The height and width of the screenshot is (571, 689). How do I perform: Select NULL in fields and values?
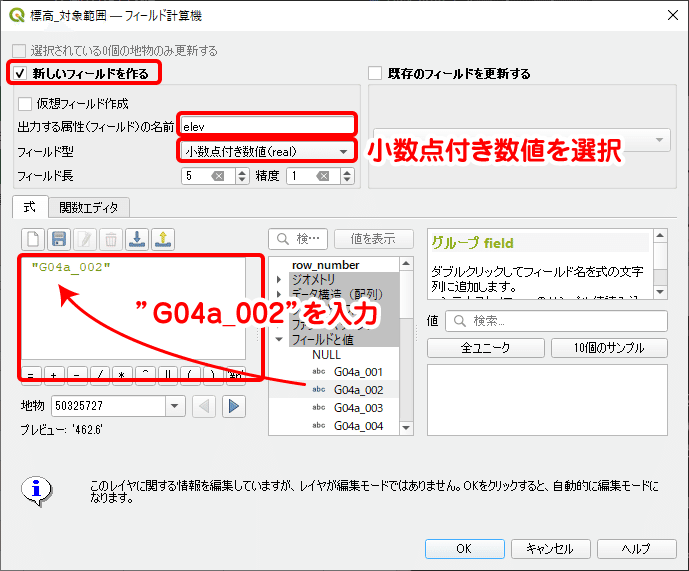pos(326,355)
